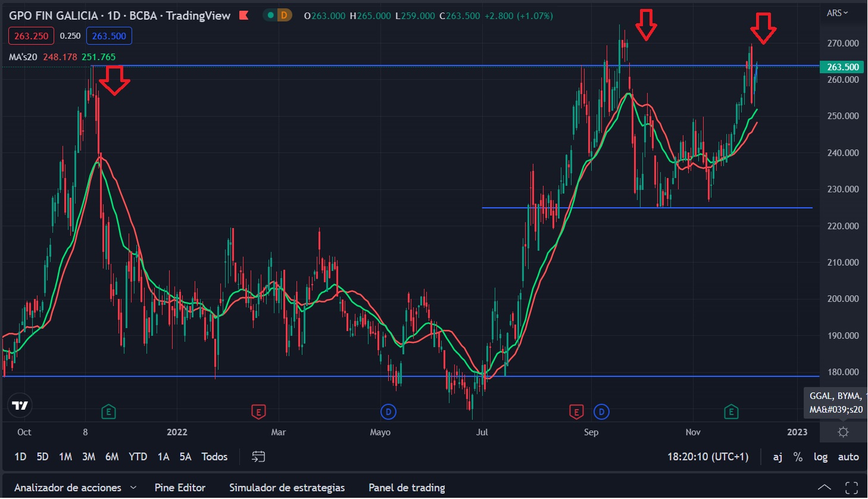
Task: Click the TradingView logo on the chart
Action: tap(20, 406)
